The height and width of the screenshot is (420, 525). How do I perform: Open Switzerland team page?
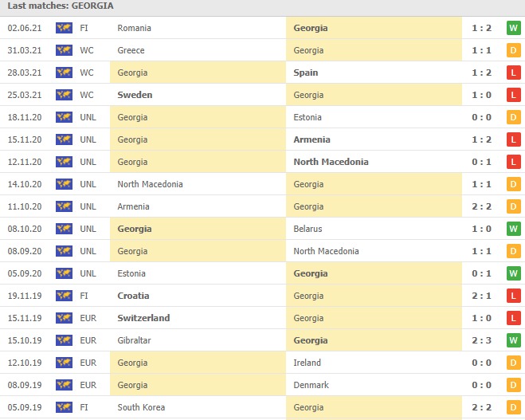point(143,318)
